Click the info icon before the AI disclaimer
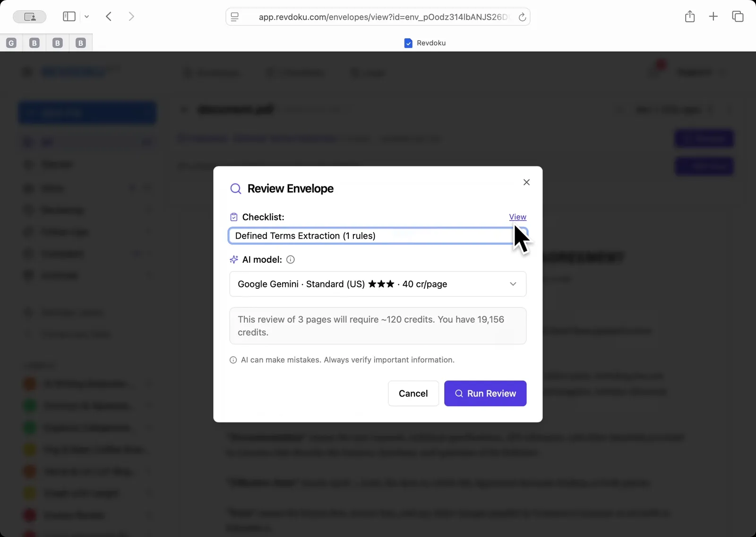 233,360
